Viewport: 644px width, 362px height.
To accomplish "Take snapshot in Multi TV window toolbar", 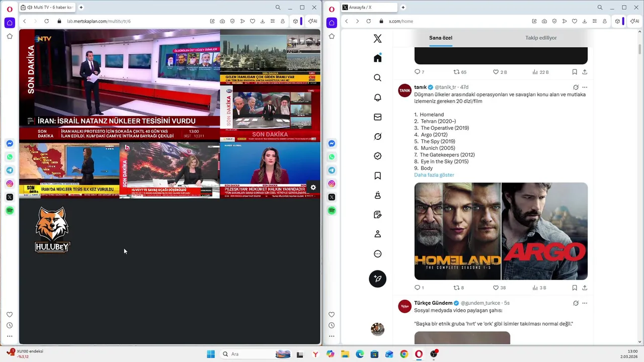I will click(222, 21).
